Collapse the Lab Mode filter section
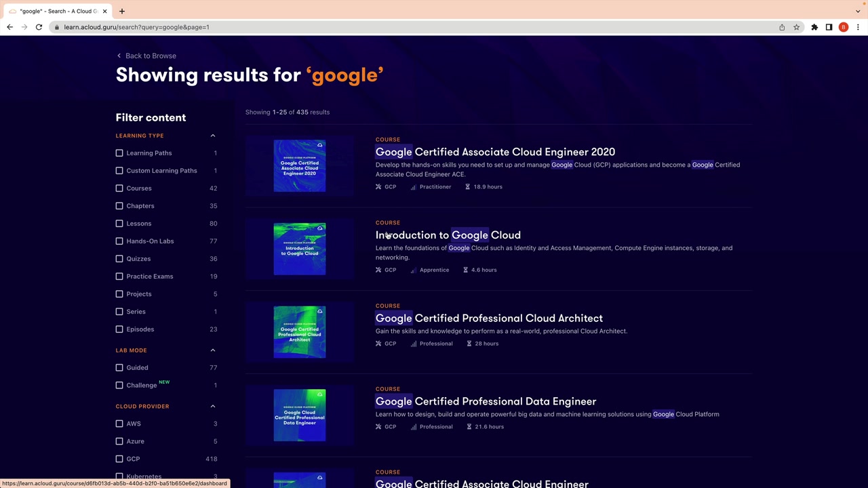The image size is (868, 488). point(212,350)
